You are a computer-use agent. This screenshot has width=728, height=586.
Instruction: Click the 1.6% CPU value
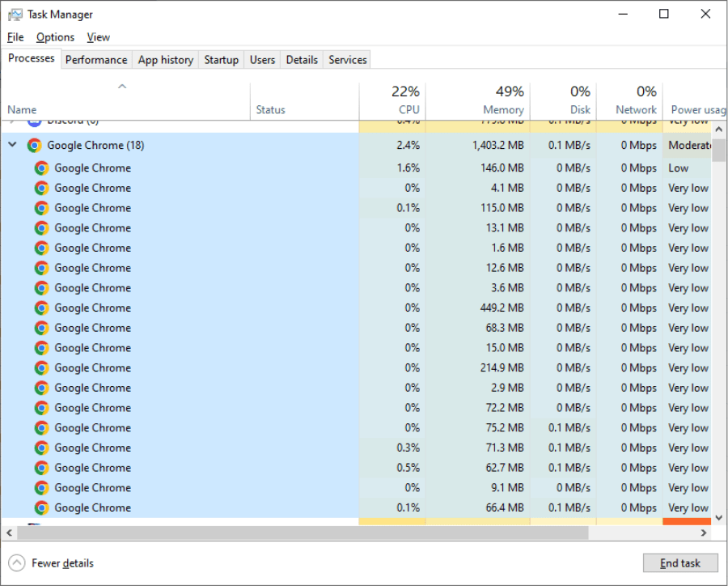tap(408, 168)
